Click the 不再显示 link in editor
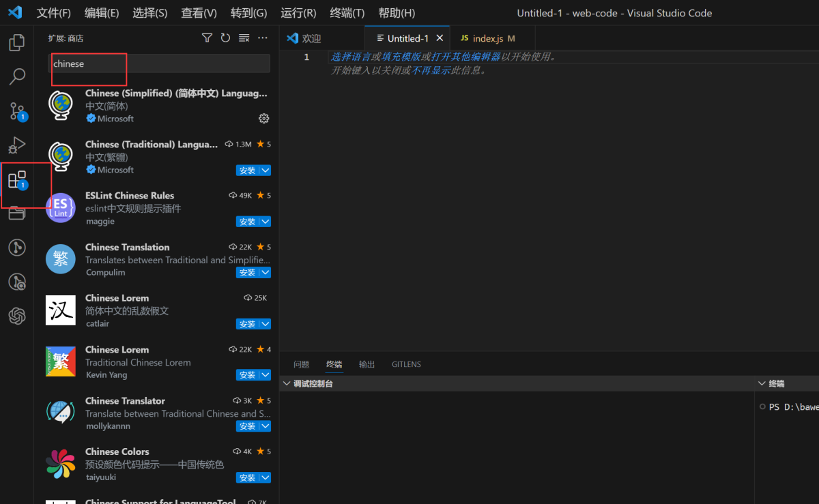The width and height of the screenshot is (819, 504). click(x=431, y=70)
